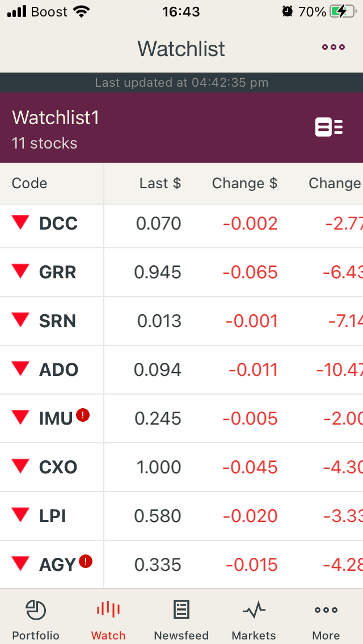Select the Watch tab icon
The height and width of the screenshot is (644, 363).
click(108, 620)
